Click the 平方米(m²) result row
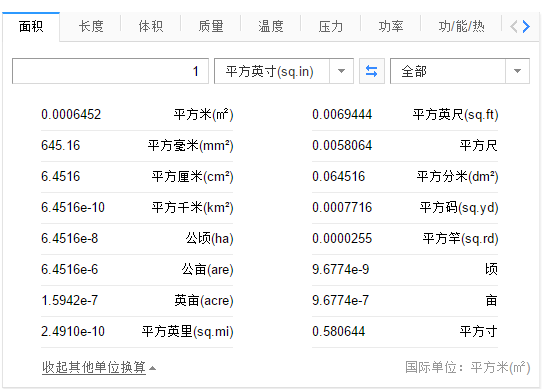Screen dimensions: 542x389 137,114
